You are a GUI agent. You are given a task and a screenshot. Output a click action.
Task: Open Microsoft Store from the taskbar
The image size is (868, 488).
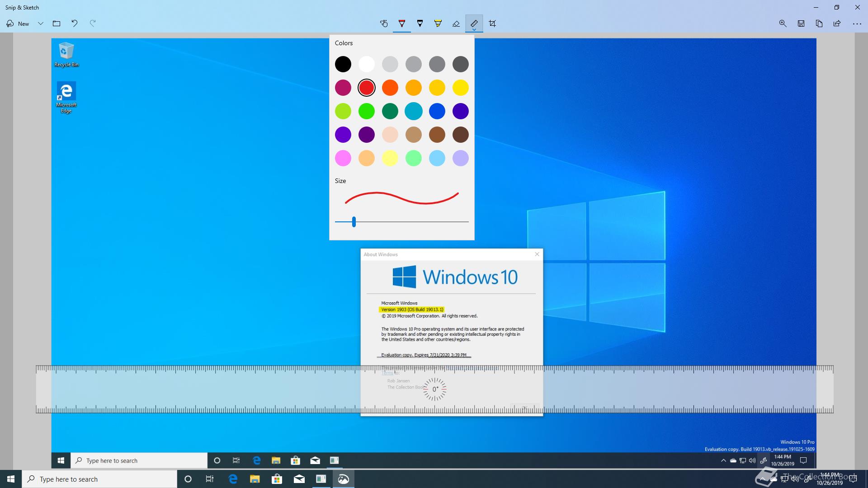pos(277,479)
